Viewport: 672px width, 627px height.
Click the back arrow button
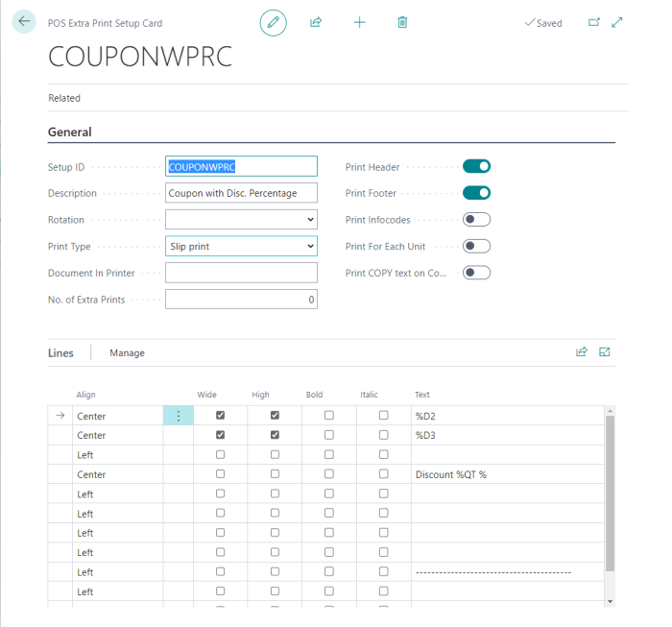[24, 21]
